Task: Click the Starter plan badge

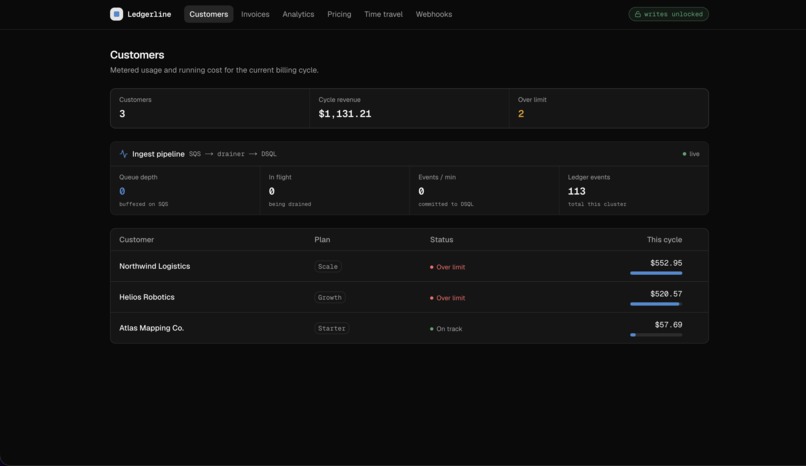Action: point(332,328)
